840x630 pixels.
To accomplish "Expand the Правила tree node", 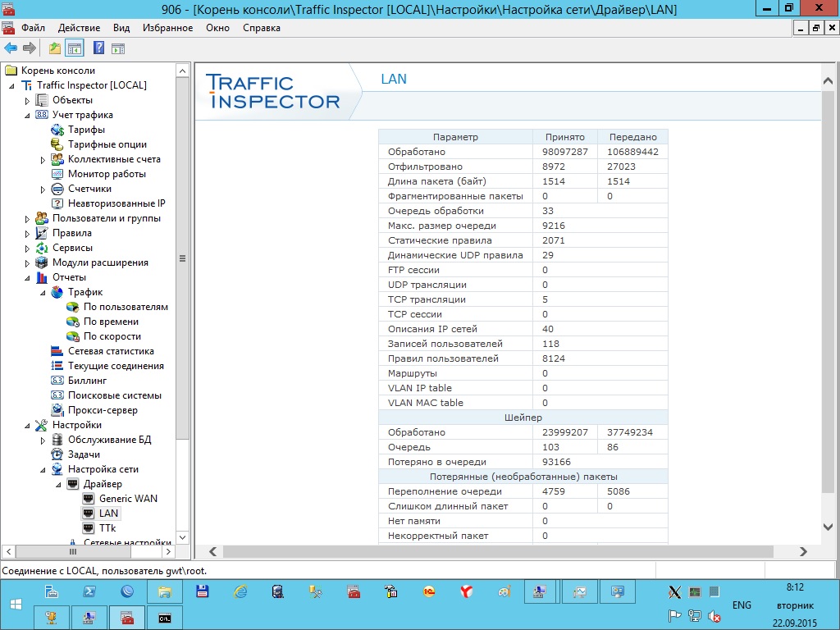I will (27, 234).
